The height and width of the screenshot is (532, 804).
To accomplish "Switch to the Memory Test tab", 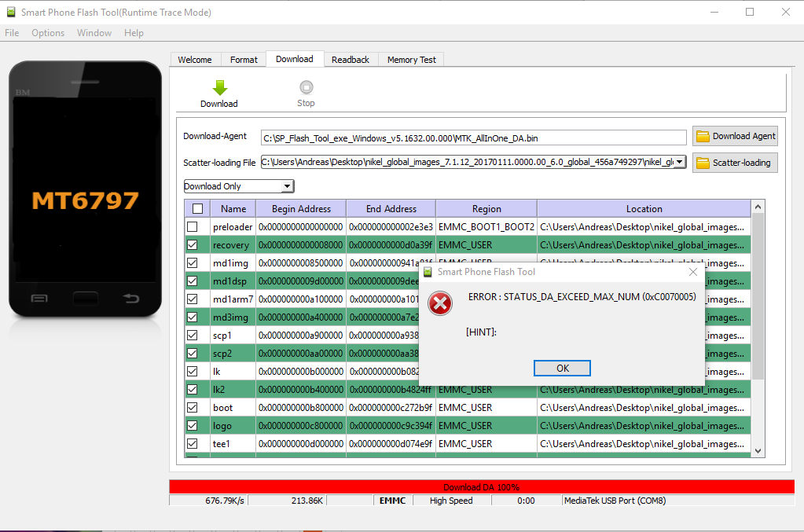I will 411,60.
